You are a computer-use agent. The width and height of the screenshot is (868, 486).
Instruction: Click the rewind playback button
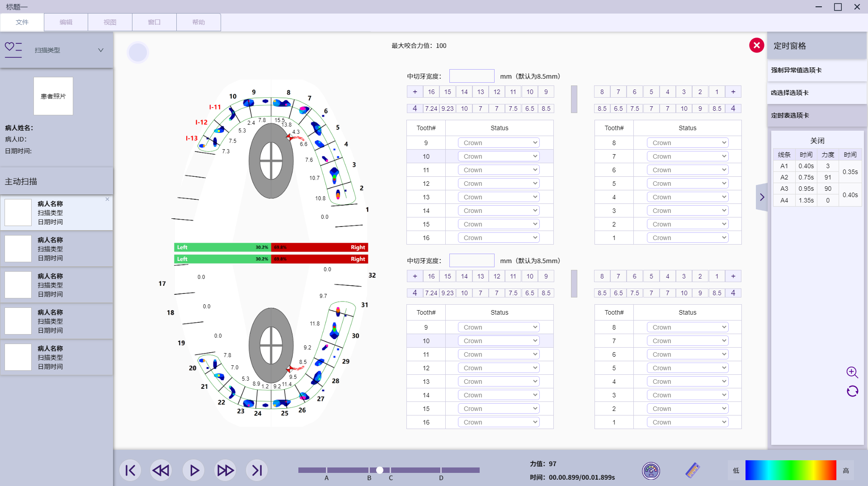161,471
